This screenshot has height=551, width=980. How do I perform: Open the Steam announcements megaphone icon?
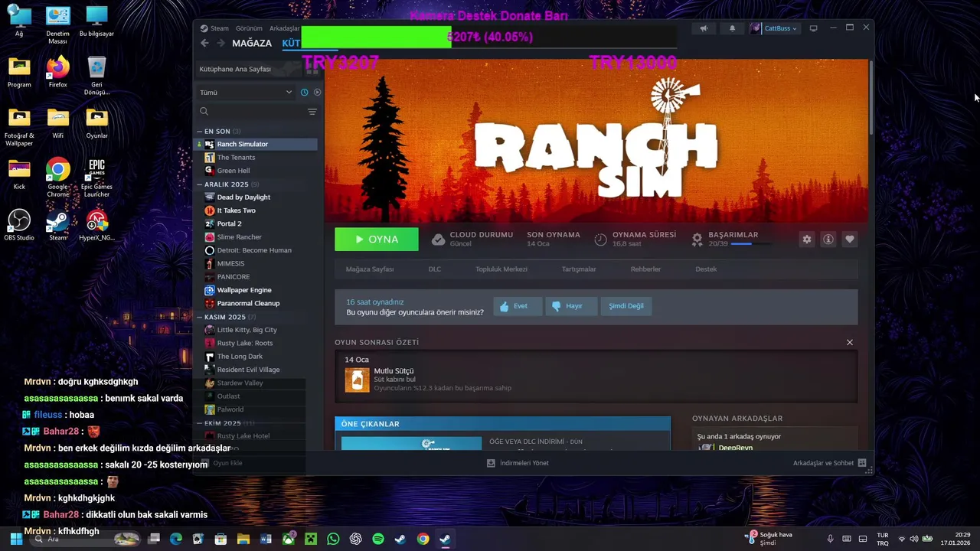point(704,28)
